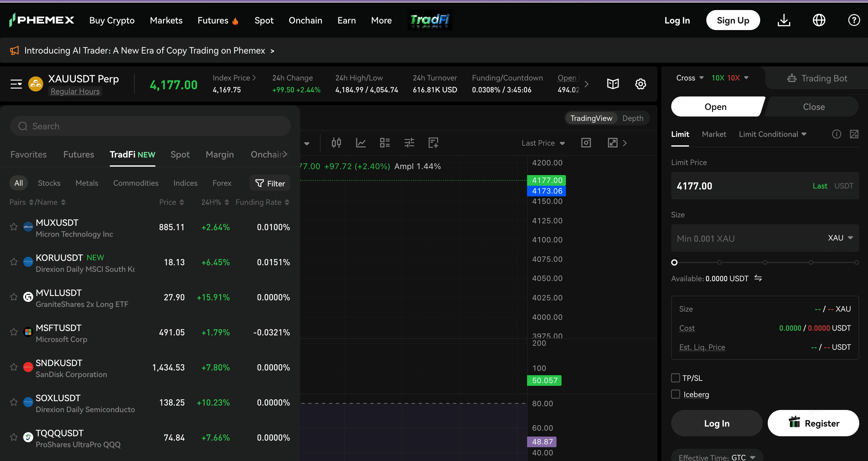Click the add chart note icon

433,143
